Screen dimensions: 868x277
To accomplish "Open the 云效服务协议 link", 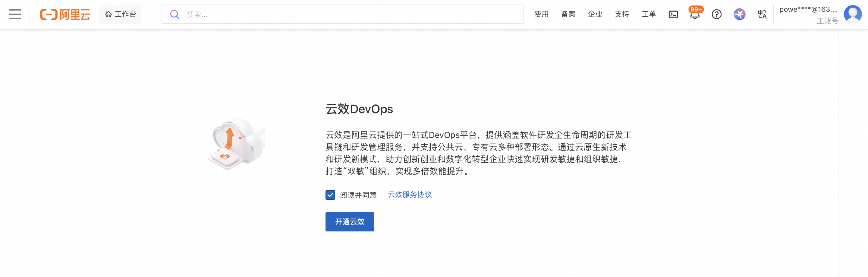I will (410, 195).
